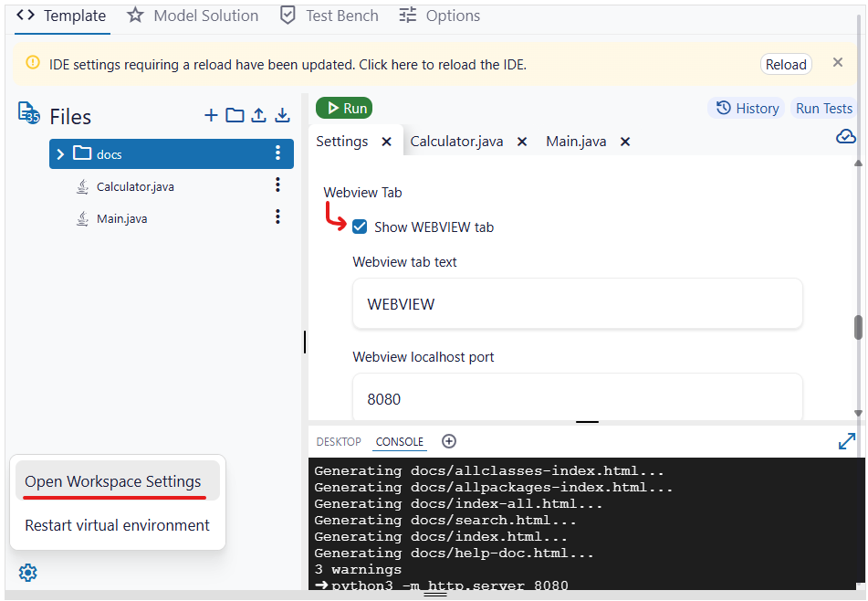868x601 pixels.
Task: Open the docs folder options menu
Action: point(277,153)
